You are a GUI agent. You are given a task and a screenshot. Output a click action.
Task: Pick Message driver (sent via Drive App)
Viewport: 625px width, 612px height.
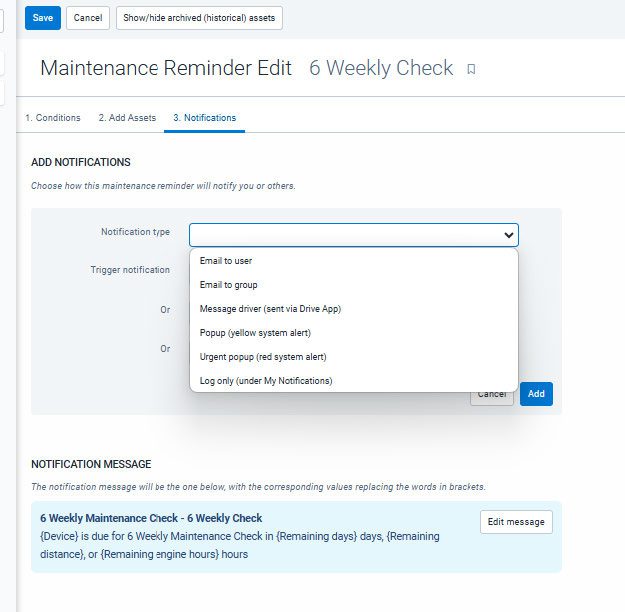click(270, 309)
